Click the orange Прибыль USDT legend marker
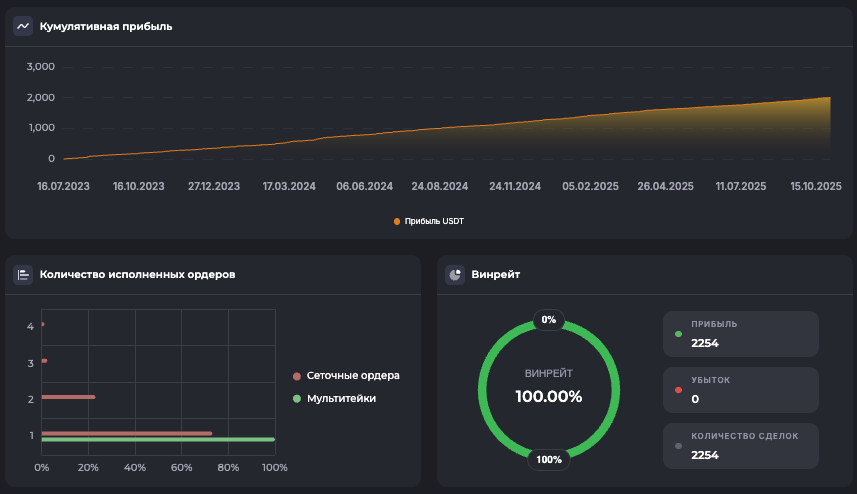857x494 pixels. coord(397,221)
